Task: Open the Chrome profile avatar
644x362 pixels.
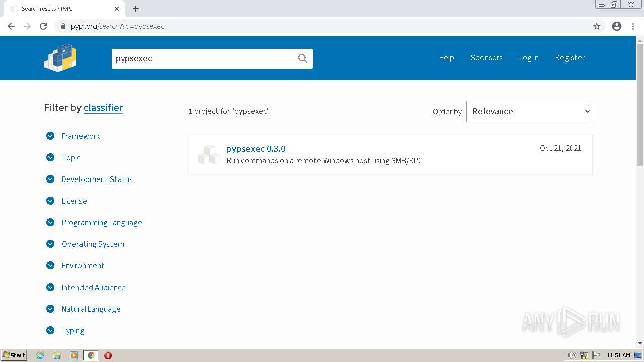Action: tap(617, 26)
